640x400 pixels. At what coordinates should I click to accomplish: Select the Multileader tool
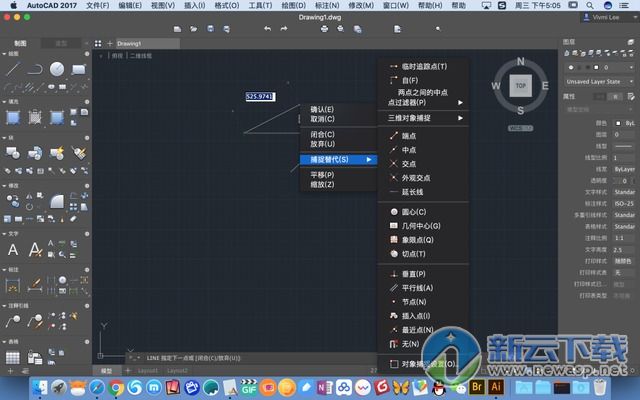point(13,321)
